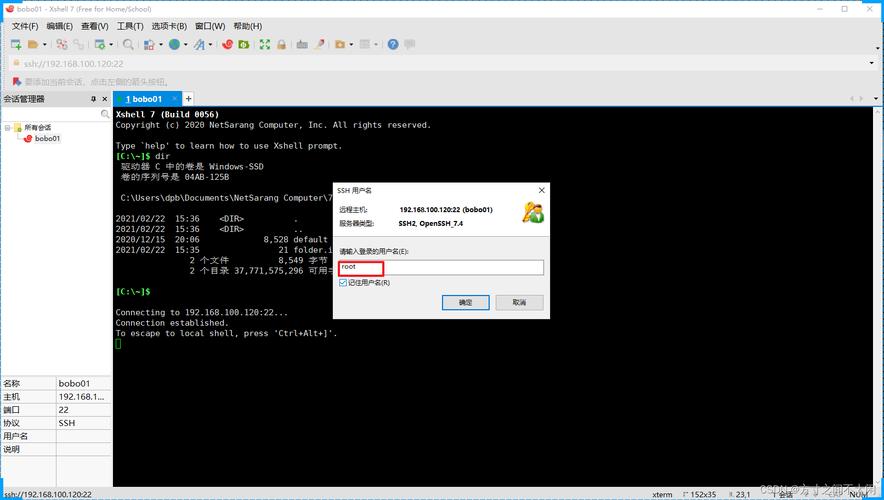Close the bobo01 tab

tap(174, 99)
